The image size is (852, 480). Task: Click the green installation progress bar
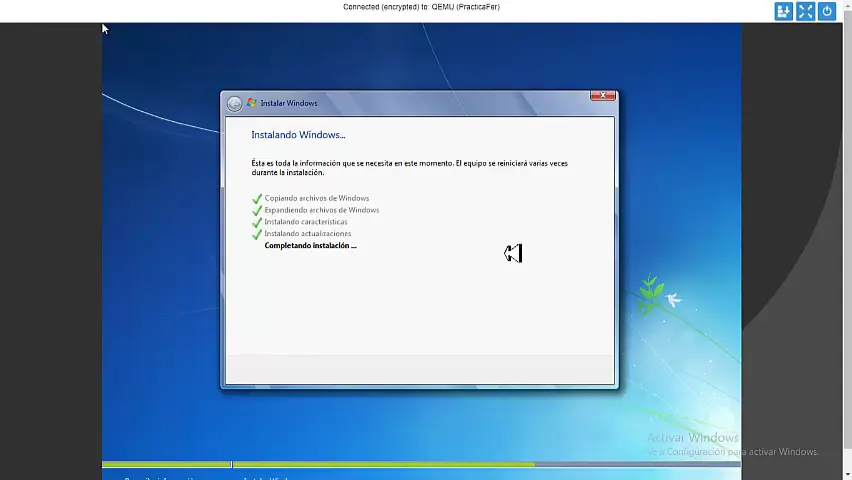[x=421, y=464]
